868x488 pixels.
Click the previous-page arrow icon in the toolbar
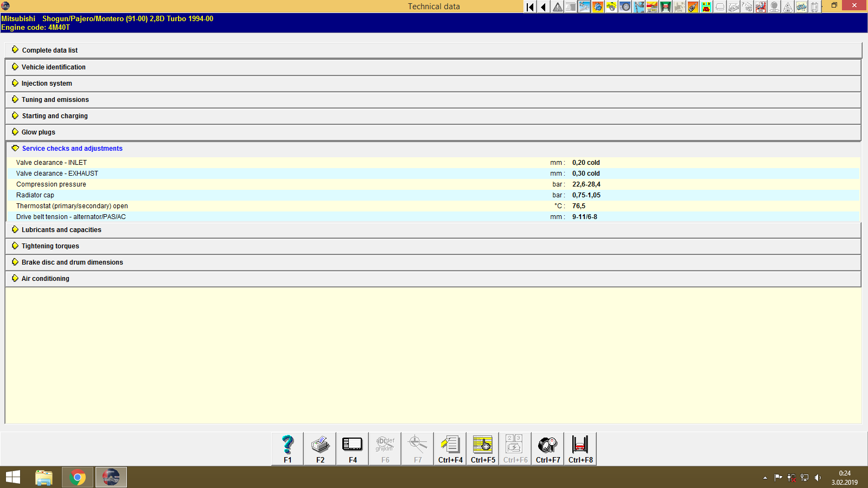point(544,7)
